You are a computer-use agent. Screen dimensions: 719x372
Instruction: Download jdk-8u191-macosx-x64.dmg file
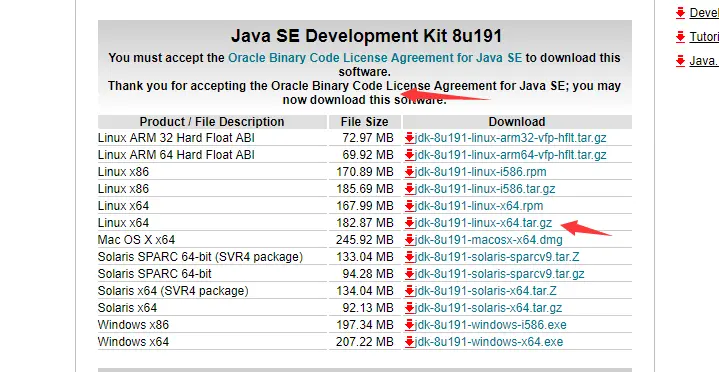[488, 239]
